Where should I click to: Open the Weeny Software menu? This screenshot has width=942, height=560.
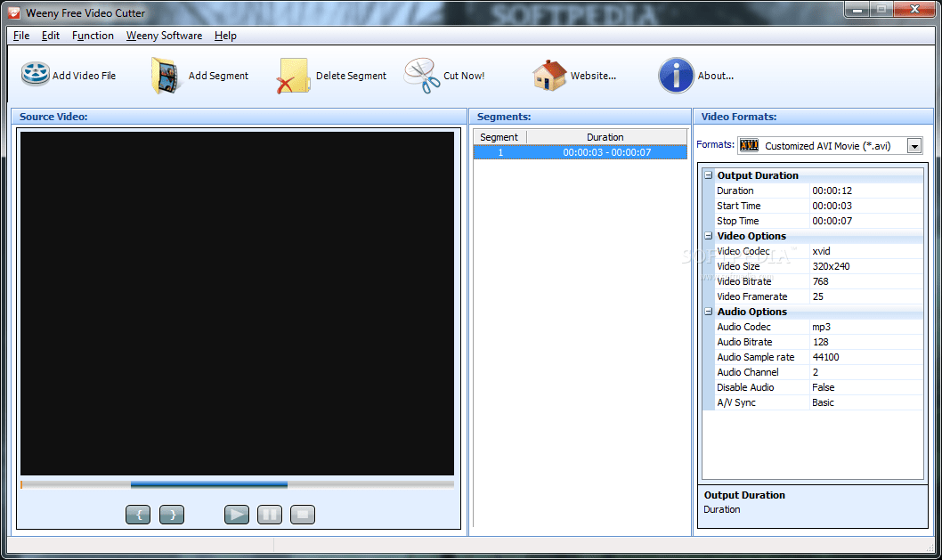coord(164,36)
